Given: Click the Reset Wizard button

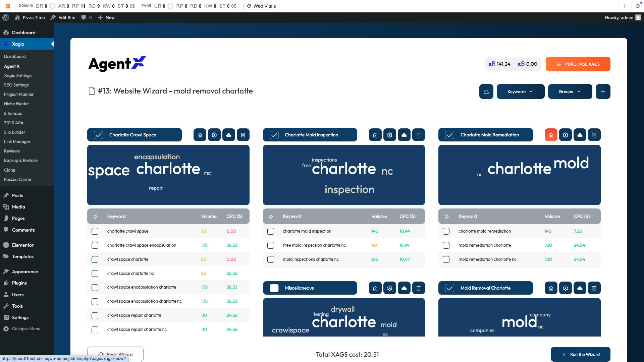Looking at the screenshot, I should click(115, 354).
